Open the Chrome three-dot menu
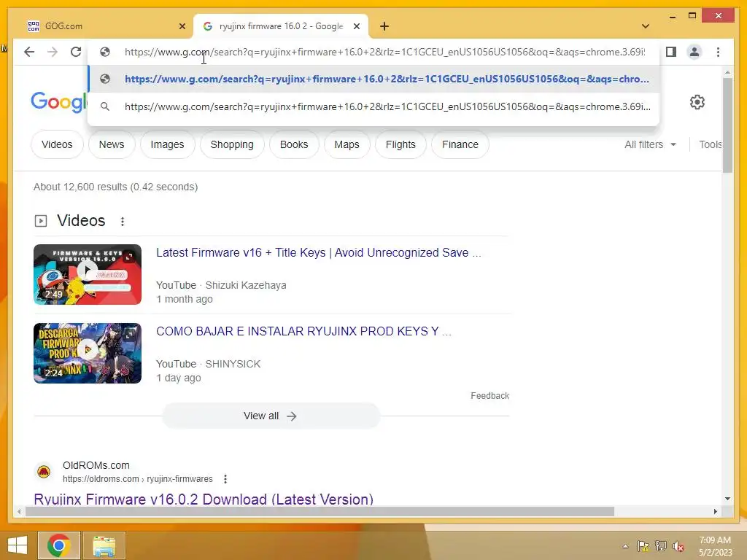 tap(718, 52)
